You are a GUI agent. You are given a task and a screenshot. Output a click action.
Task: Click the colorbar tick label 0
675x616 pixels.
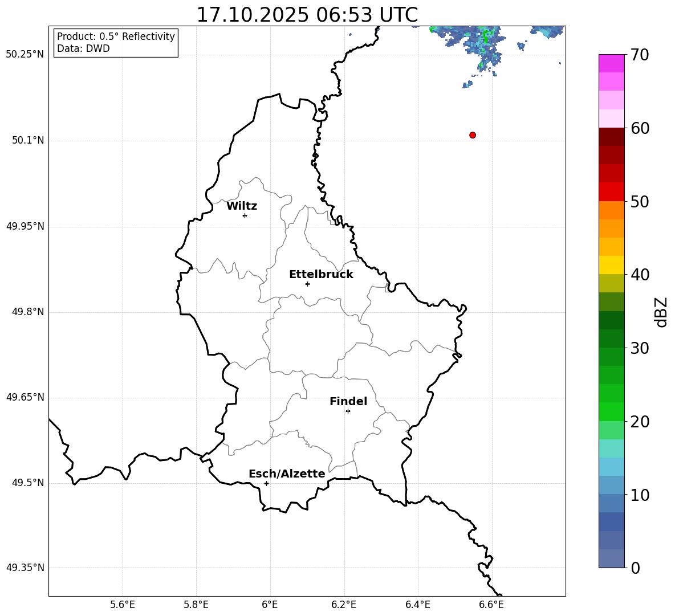tap(635, 568)
